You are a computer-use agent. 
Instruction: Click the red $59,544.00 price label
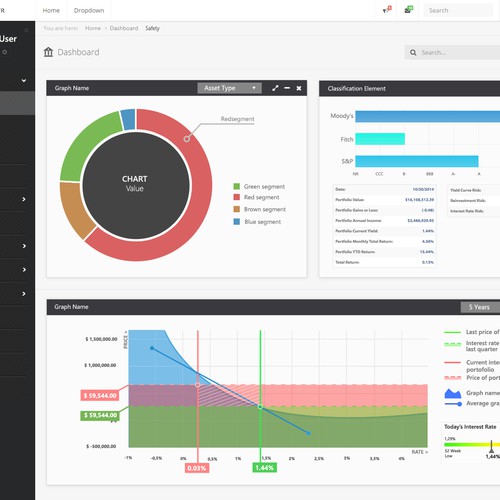pyautogui.click(x=100, y=396)
